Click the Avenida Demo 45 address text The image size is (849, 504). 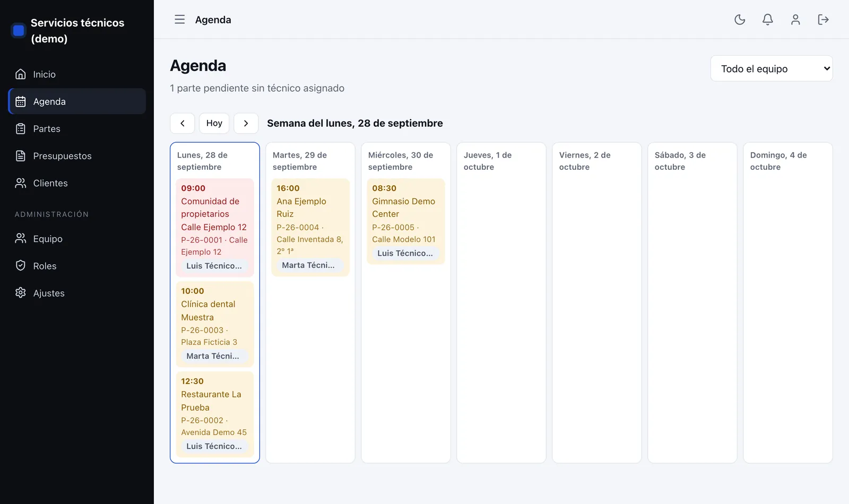[214, 432]
